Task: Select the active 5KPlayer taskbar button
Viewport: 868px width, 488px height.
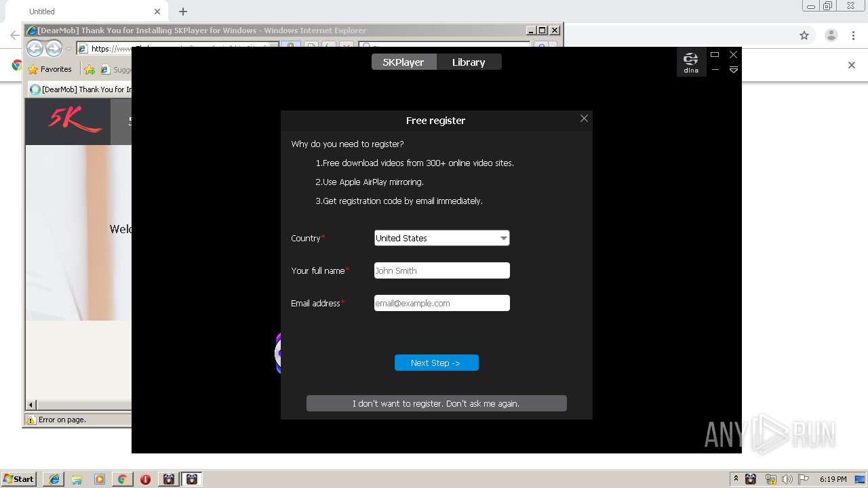Action: 192,479
